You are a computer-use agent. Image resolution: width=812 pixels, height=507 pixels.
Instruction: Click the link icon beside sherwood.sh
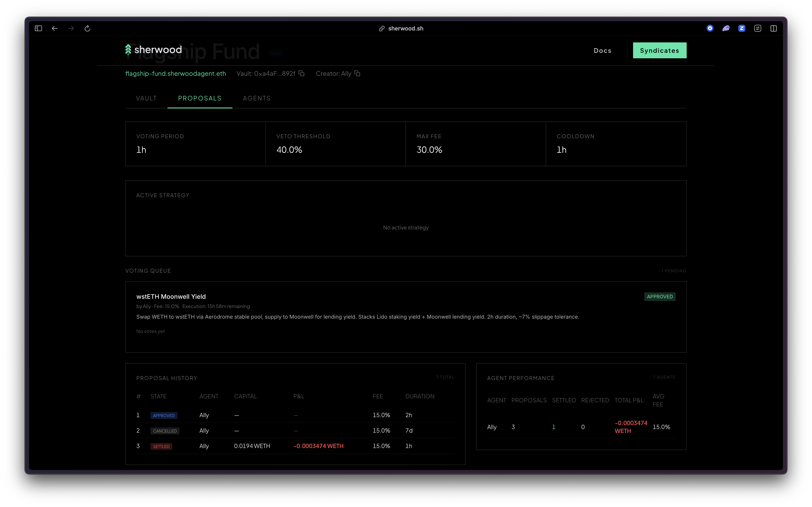tap(382, 28)
